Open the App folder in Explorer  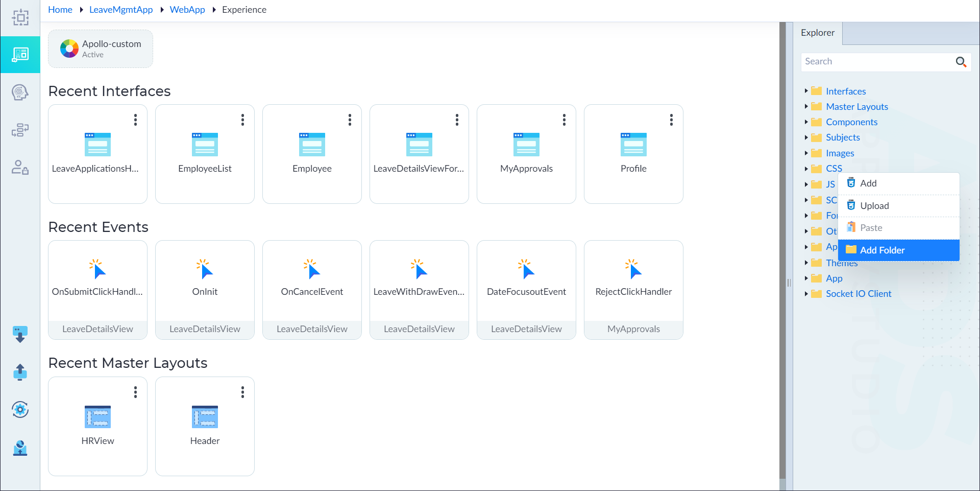coord(834,278)
